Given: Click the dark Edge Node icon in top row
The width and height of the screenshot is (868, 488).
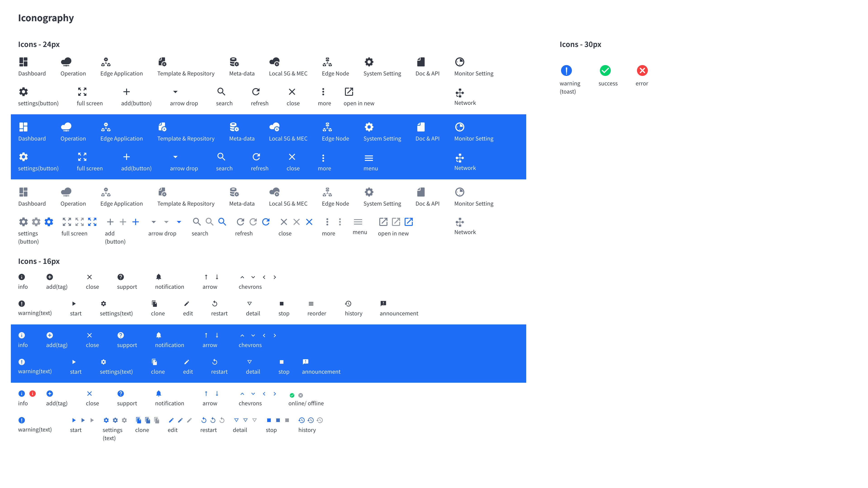Looking at the screenshot, I should [x=327, y=62].
